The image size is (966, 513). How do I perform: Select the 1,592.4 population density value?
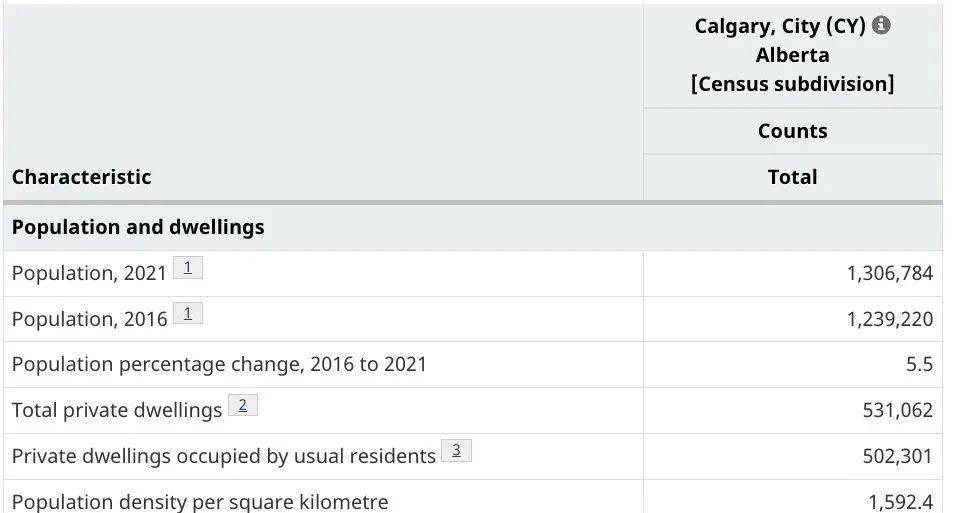tap(901, 502)
